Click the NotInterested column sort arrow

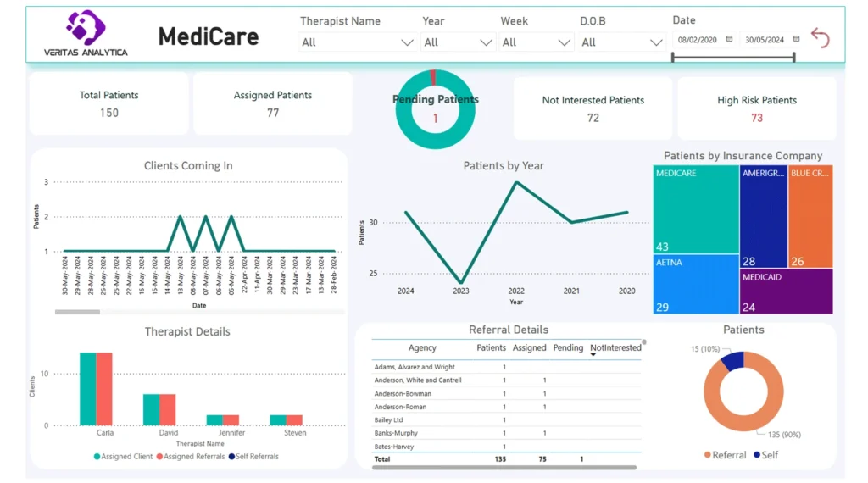(x=593, y=355)
